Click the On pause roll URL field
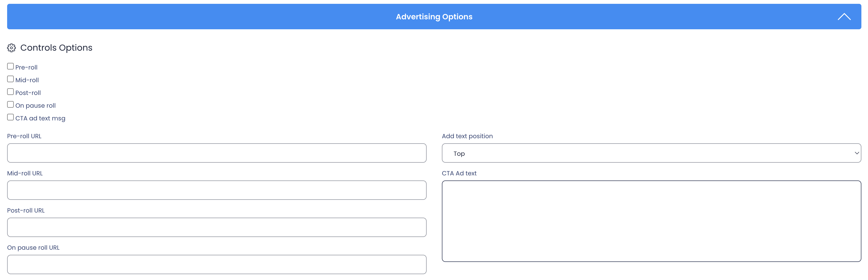 tap(217, 264)
